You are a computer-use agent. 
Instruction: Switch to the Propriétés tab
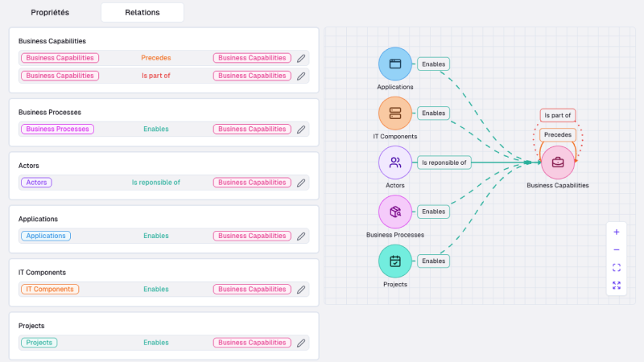click(x=50, y=12)
